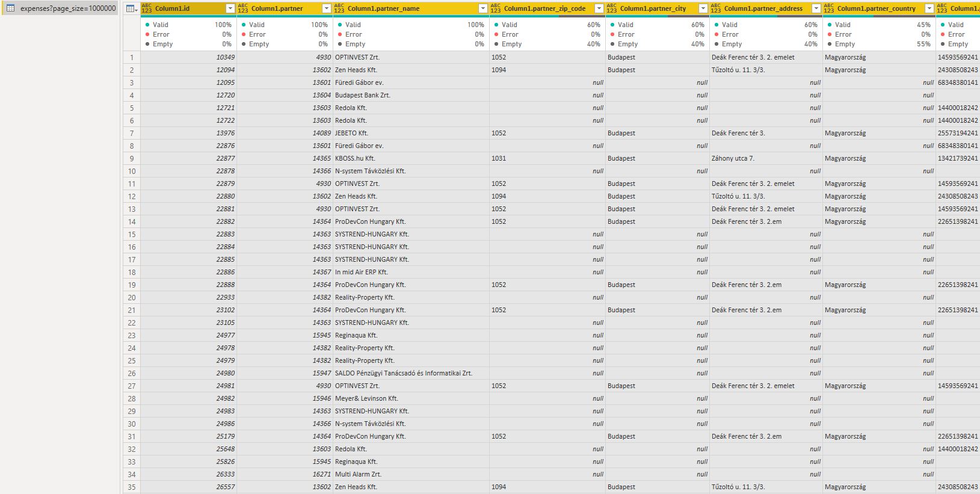The width and height of the screenshot is (980, 494).
Task: Click Tűzoltó u. 11. 3/3. in row 2
Action: point(766,70)
